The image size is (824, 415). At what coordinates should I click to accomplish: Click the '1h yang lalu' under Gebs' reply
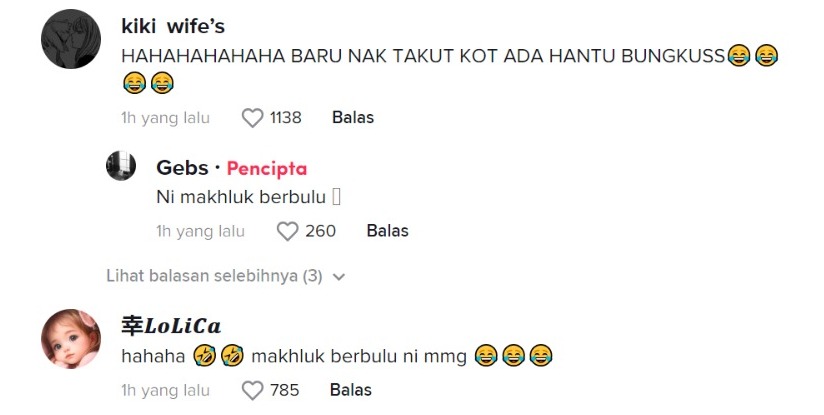tap(200, 231)
